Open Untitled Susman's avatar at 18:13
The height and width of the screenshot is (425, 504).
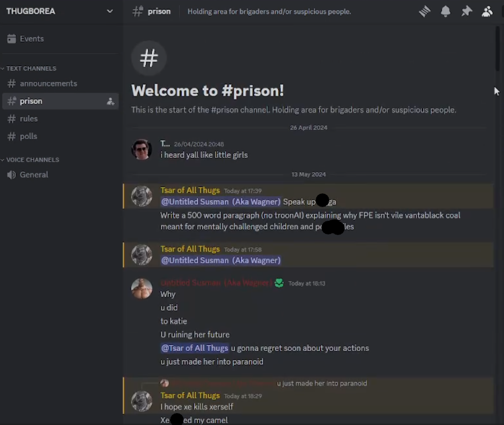click(x=142, y=289)
